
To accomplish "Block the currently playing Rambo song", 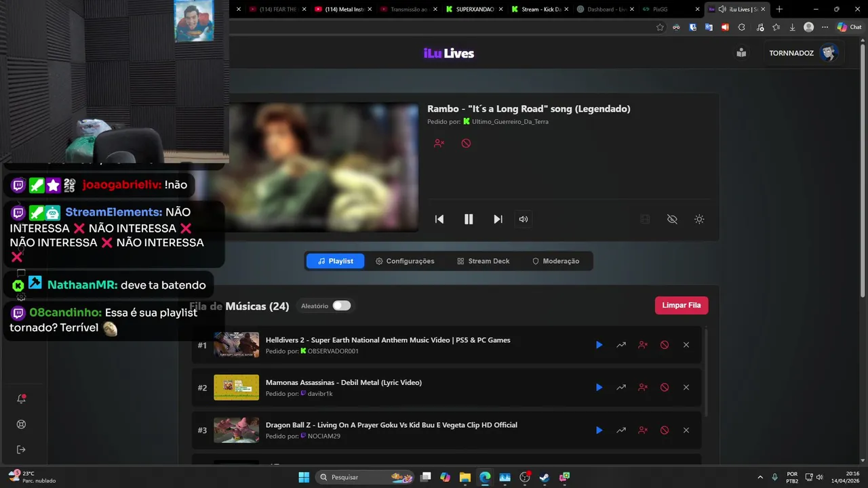I will click(466, 144).
